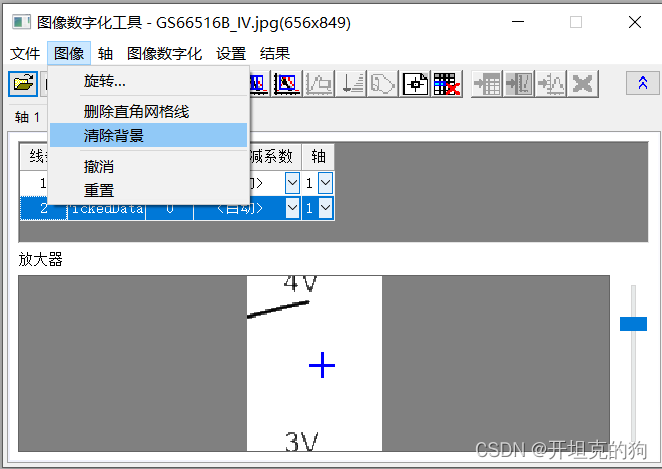
Task: Open row 2 自动 dropdown arrow
Action: (x=292, y=208)
